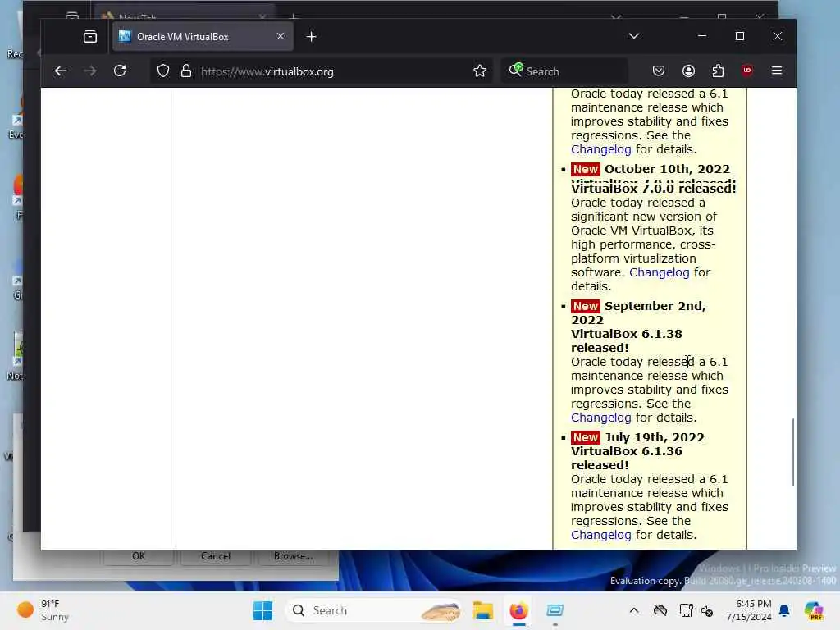Open Changelog link for VirtualBox 7.0.0
840x630 pixels.
coord(659,272)
